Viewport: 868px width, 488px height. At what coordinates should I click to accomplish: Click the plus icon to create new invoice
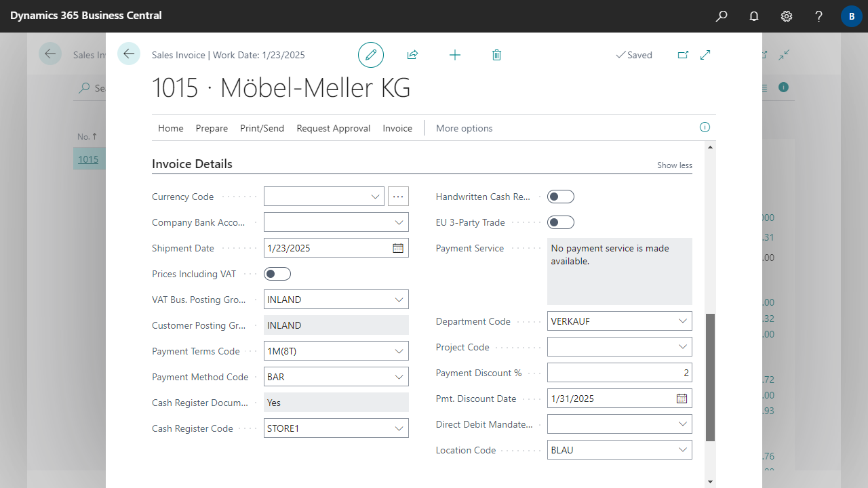point(455,55)
